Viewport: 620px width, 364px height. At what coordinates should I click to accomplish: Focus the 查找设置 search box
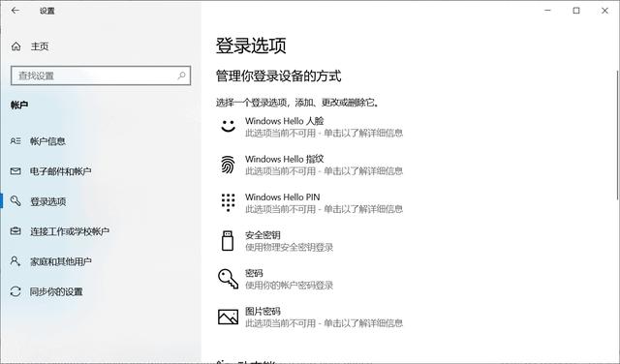coord(101,76)
